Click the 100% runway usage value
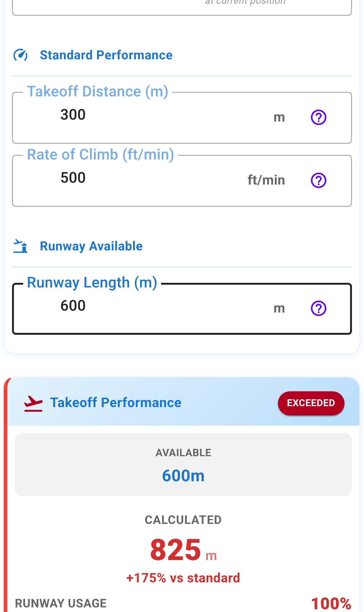This screenshot has height=612, width=364. pyautogui.click(x=331, y=604)
